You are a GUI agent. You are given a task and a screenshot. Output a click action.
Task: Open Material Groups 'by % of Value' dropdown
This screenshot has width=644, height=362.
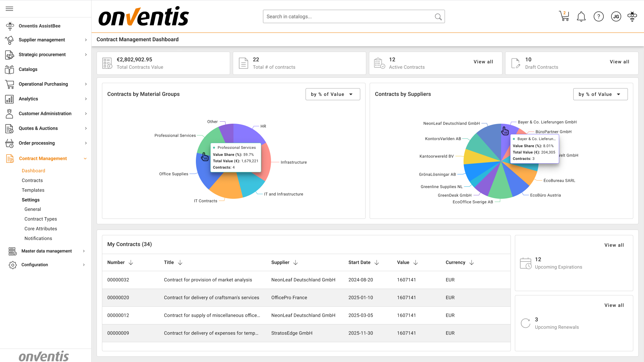(332, 94)
